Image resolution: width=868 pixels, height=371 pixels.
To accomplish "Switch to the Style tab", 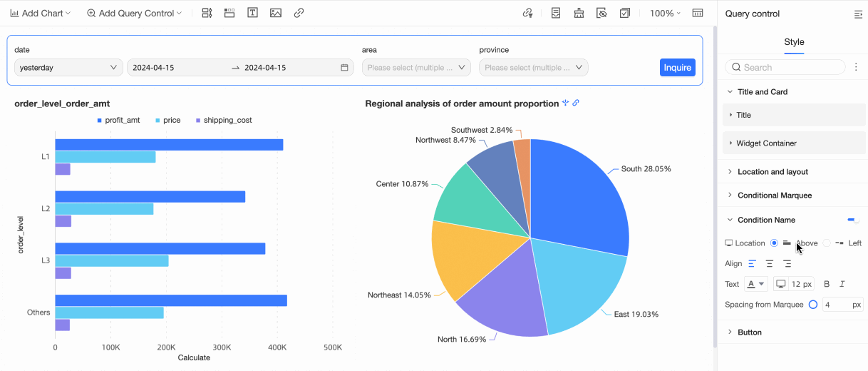I will 794,42.
